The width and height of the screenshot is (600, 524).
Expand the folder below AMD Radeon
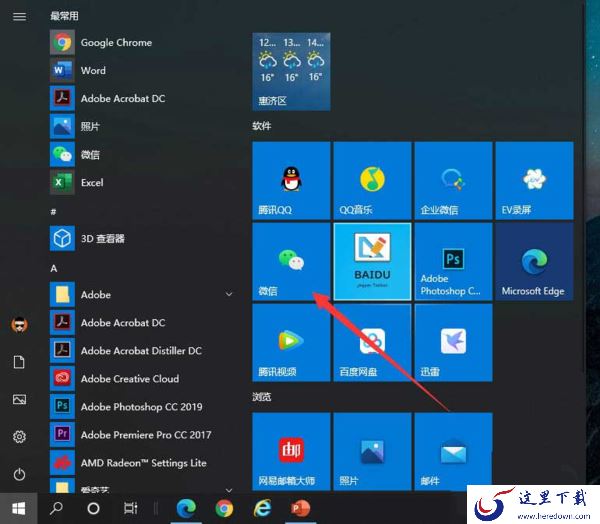pyautogui.click(x=229, y=490)
